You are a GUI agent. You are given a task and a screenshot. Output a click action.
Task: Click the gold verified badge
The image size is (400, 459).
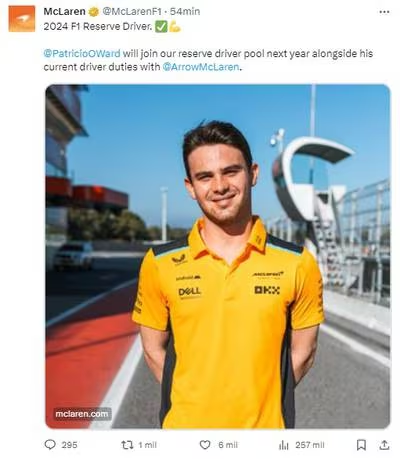94,12
